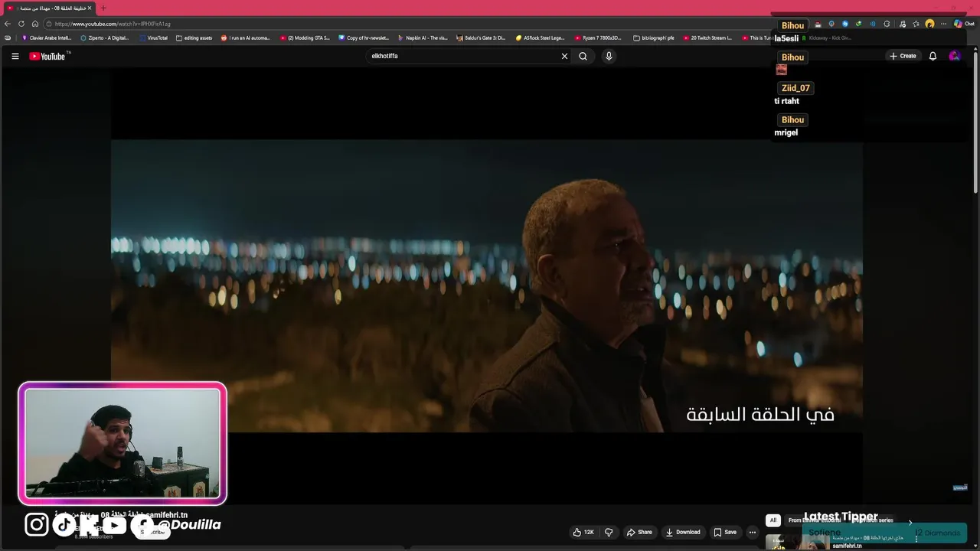Open bookmarks workspace icon at far left
The width and height of the screenshot is (980, 551).
tap(8, 37)
